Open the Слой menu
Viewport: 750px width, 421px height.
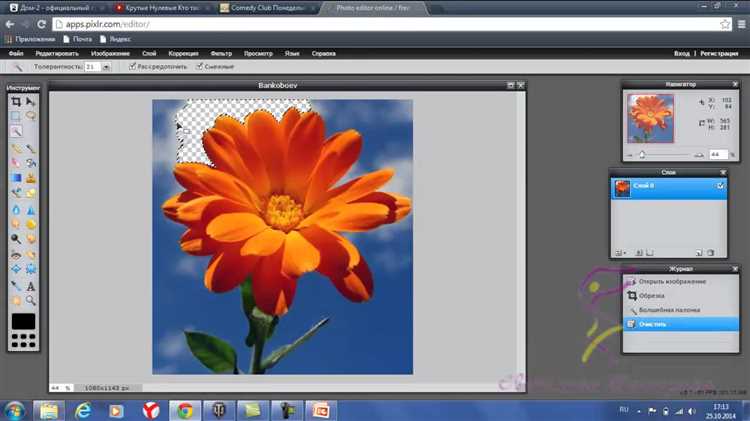[x=149, y=54]
